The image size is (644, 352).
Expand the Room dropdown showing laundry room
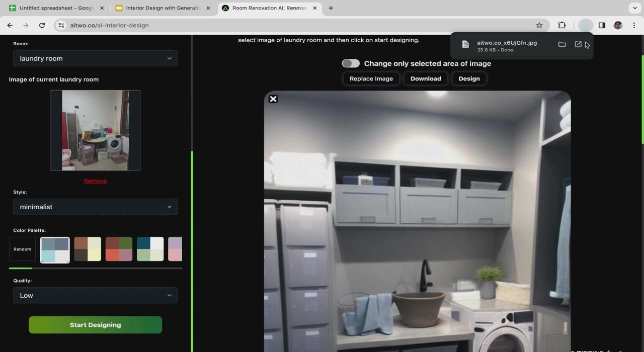point(95,58)
